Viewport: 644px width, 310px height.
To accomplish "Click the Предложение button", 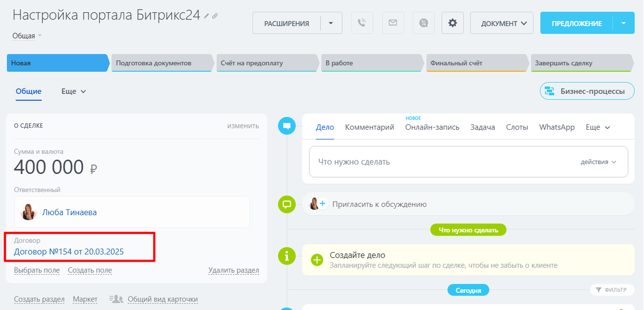I will pos(576,23).
